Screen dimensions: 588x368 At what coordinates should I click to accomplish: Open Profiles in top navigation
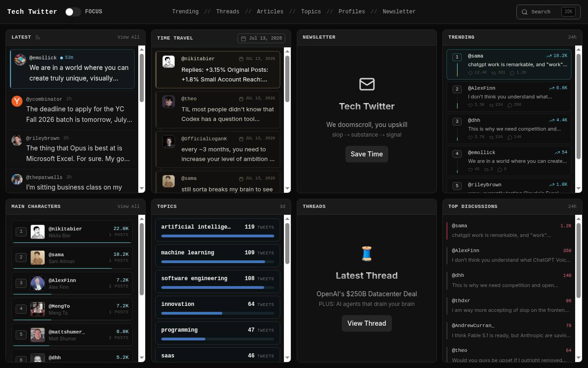pos(352,12)
